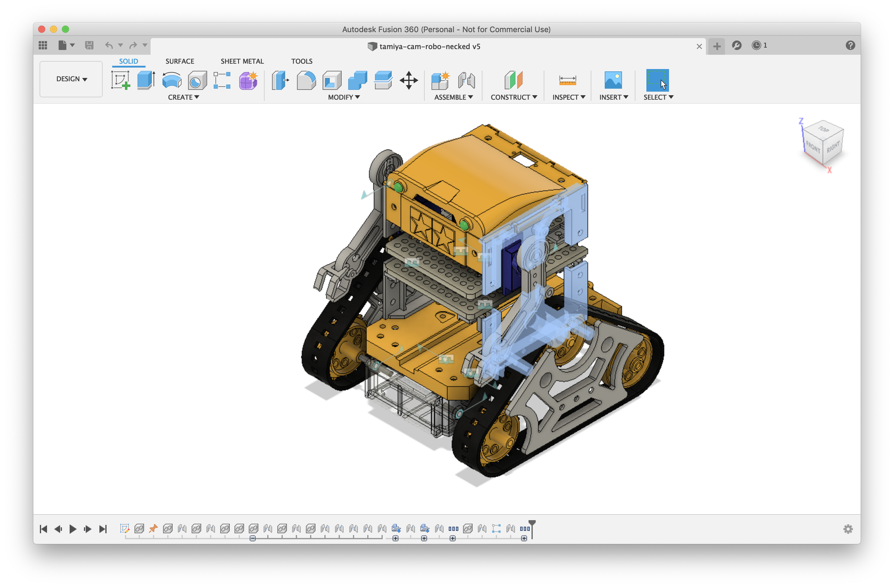894x588 pixels.
Task: Select the Revolve tool
Action: point(171,81)
